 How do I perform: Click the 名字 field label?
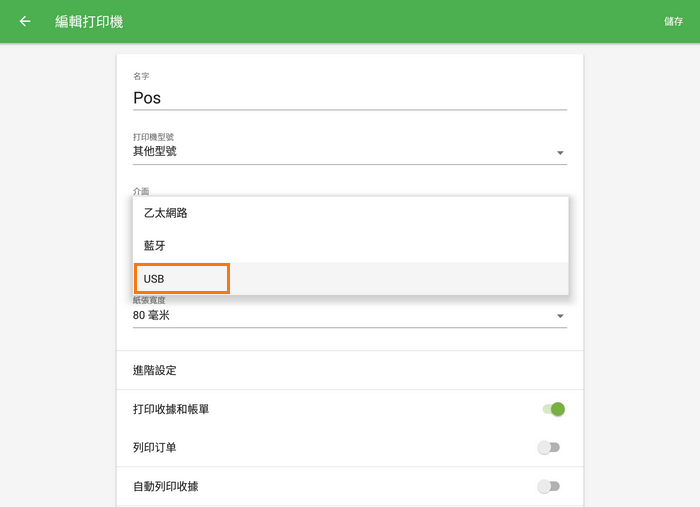coord(141,76)
